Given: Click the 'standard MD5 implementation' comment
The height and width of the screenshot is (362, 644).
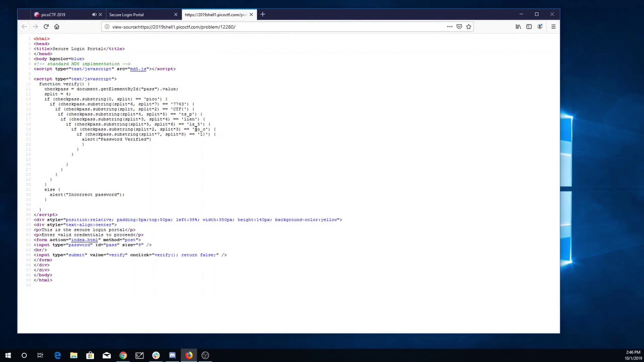Looking at the screenshot, I should (82, 64).
